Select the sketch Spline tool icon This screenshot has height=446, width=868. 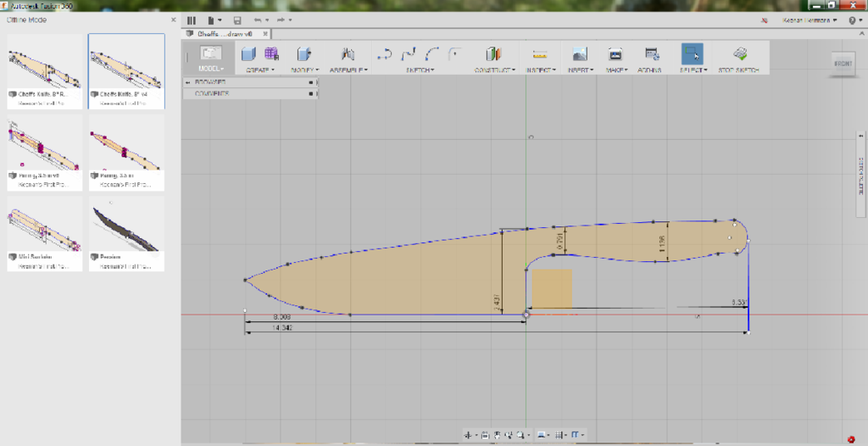409,53
